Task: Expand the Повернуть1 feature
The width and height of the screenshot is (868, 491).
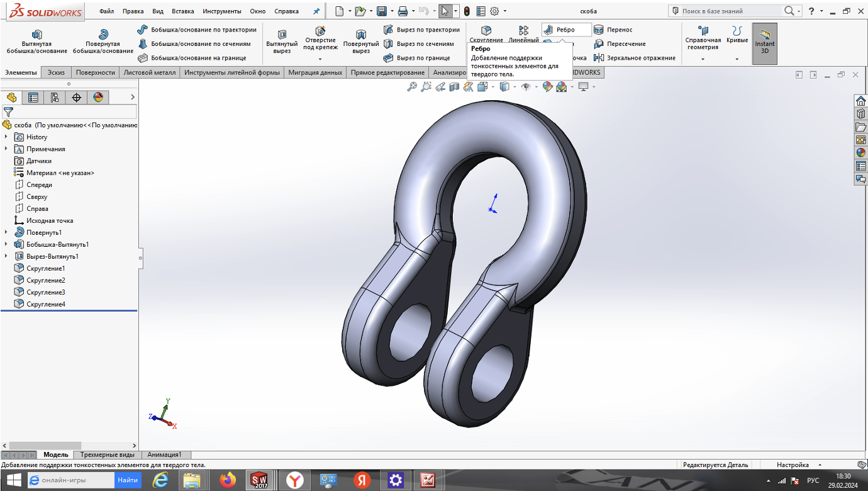Action: coord(6,232)
